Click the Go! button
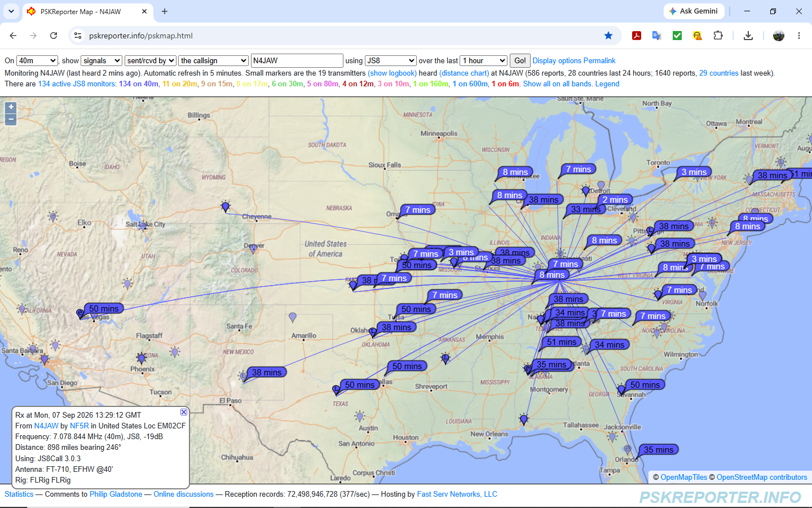Screen dimensions: 812x508 [x=520, y=60]
